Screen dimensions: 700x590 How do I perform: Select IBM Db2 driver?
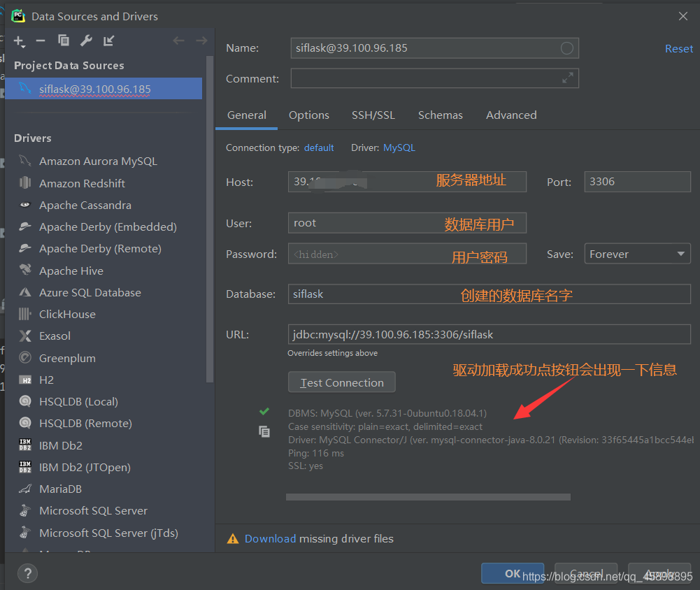[x=61, y=445]
